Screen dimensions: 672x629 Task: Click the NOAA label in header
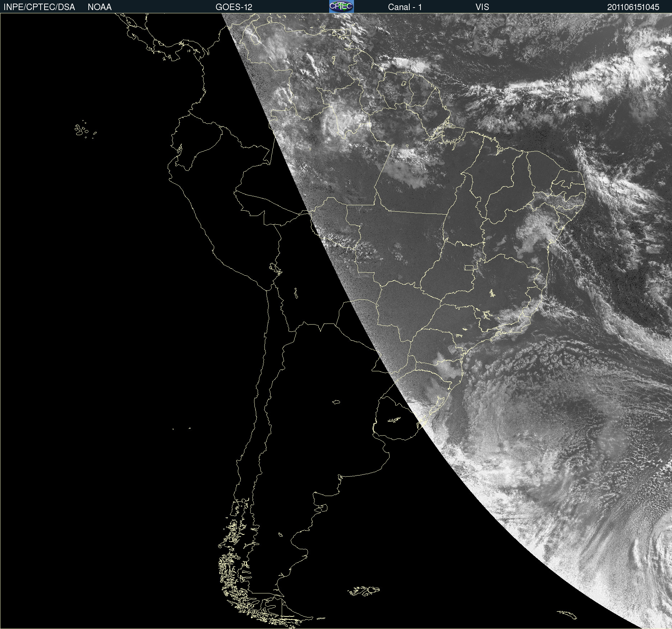(x=100, y=7)
